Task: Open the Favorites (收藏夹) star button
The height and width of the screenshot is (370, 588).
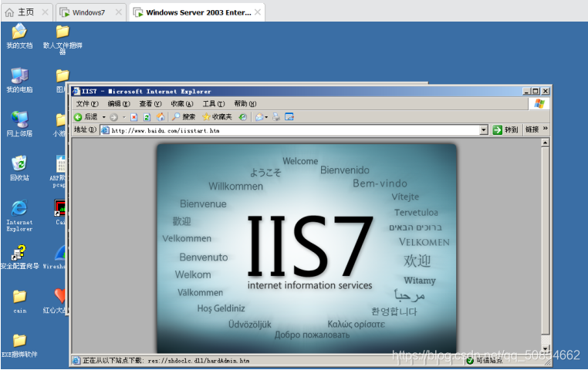Action: point(217,117)
